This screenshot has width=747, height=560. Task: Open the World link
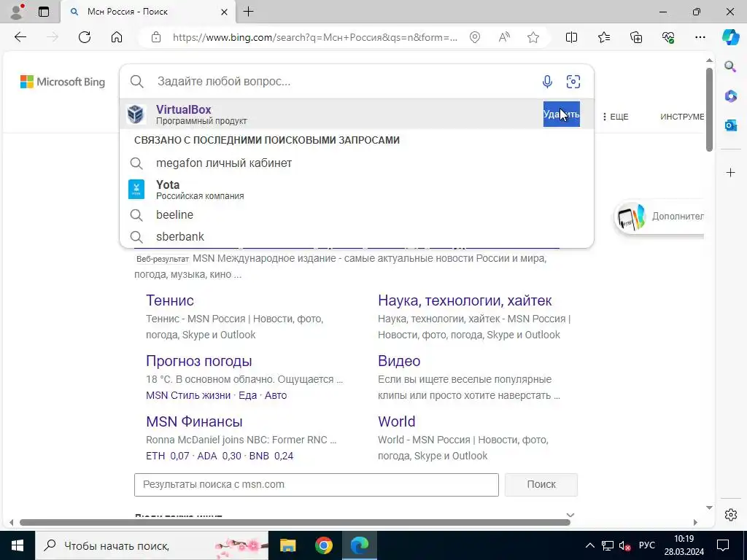tap(396, 421)
